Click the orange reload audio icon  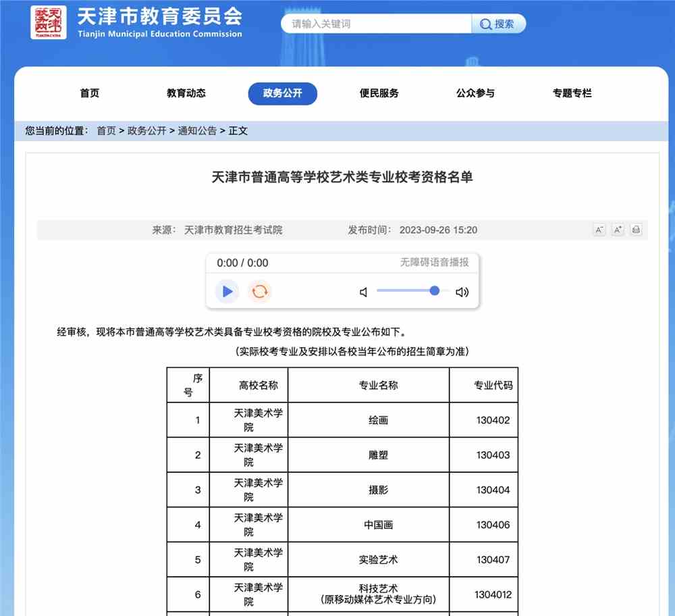coord(260,292)
